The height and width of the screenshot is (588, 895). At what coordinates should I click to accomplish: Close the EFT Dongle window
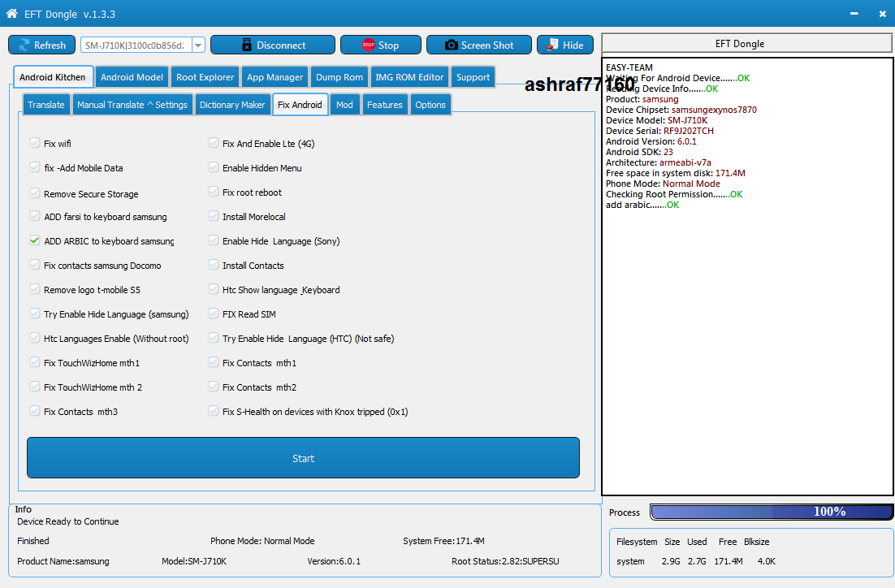(883, 14)
